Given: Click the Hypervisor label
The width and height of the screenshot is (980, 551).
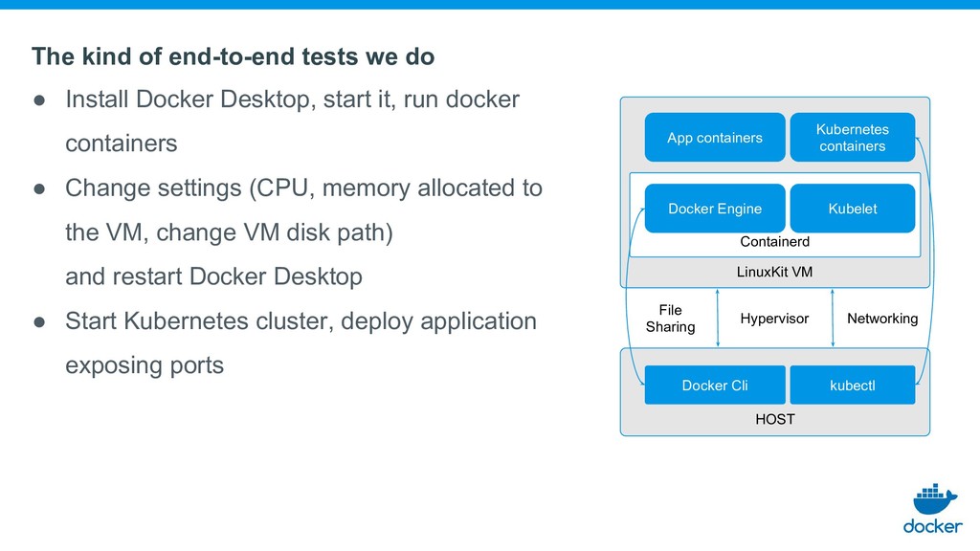Looking at the screenshot, I should (774, 319).
